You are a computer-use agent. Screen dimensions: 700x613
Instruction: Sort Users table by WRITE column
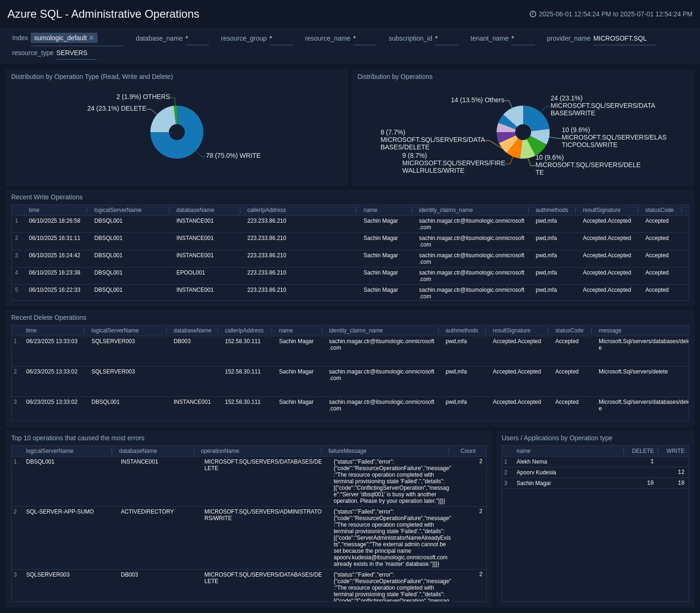point(675,451)
